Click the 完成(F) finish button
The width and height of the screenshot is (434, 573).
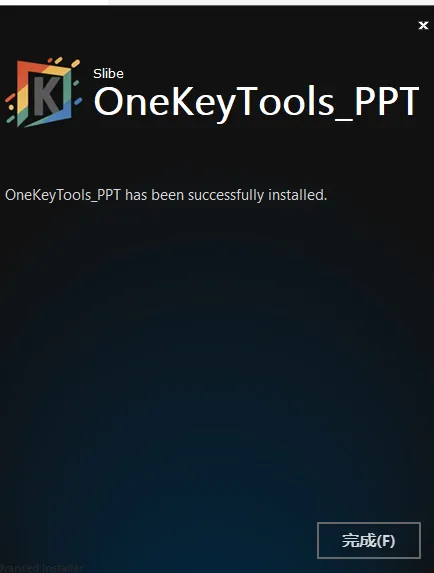(369, 540)
